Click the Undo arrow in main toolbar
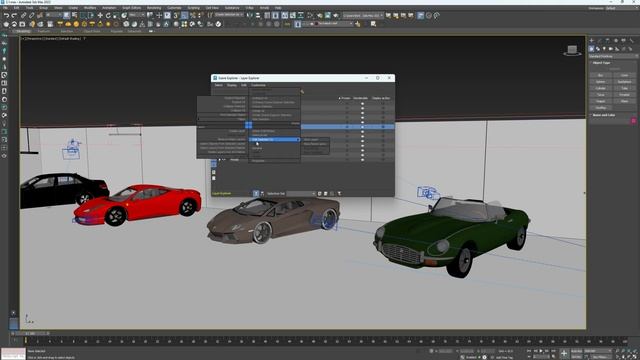Image resolution: width=640 pixels, height=360 pixels. tap(7, 16)
